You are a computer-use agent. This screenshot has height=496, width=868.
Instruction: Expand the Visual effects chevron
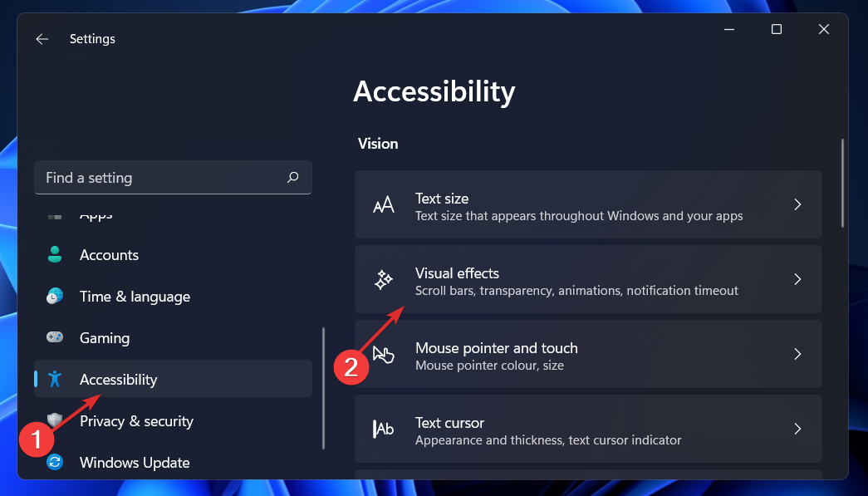point(797,279)
